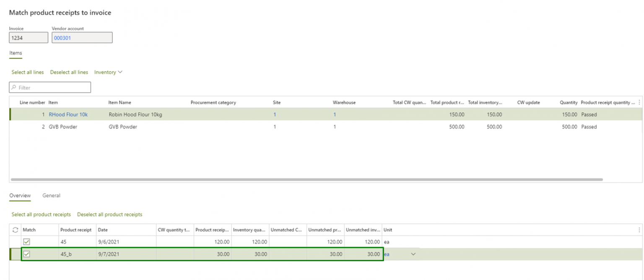Uncheck Match for product receipt 45_b
The width and height of the screenshot is (644, 280).
(x=26, y=254)
